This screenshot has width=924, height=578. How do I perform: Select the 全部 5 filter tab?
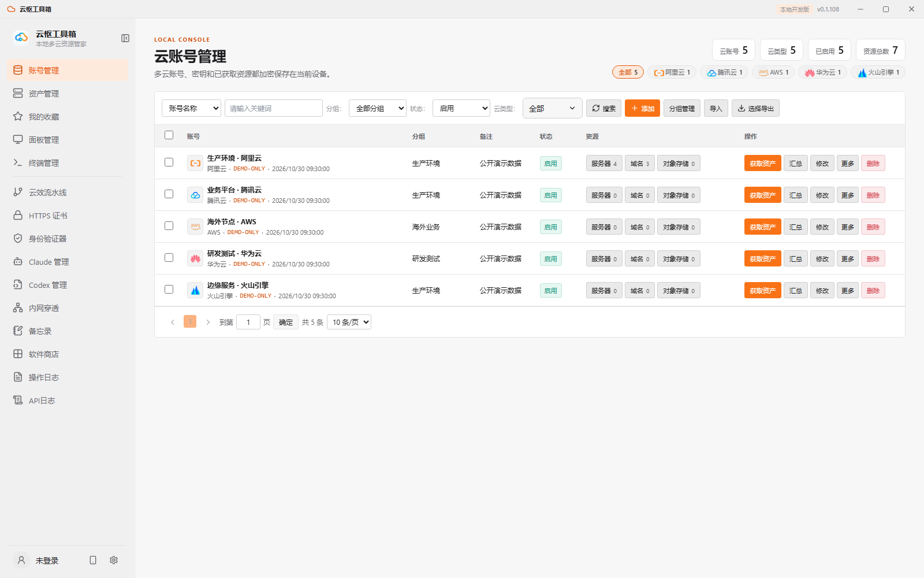628,72
